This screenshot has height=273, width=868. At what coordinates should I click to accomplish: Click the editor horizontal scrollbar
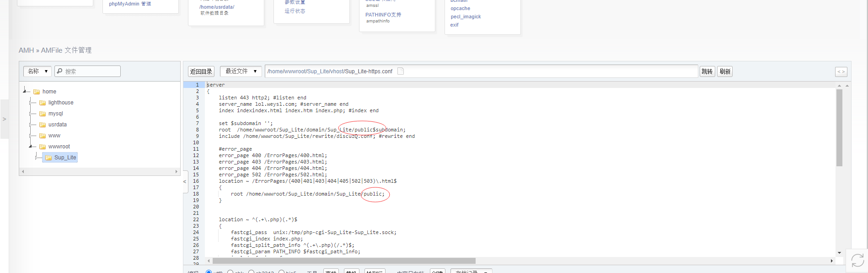(344, 261)
